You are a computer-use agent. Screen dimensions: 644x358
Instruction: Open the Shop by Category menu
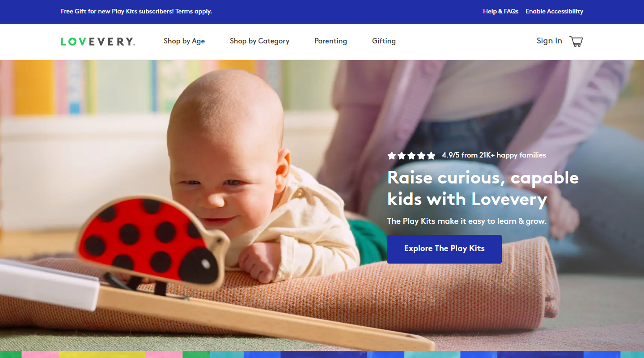coord(259,41)
